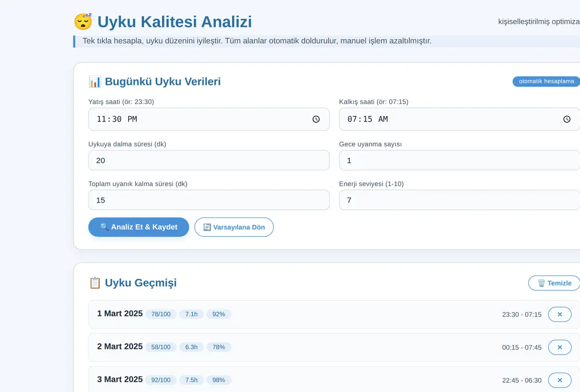Open clock picker in Kalkış saati field

click(567, 119)
